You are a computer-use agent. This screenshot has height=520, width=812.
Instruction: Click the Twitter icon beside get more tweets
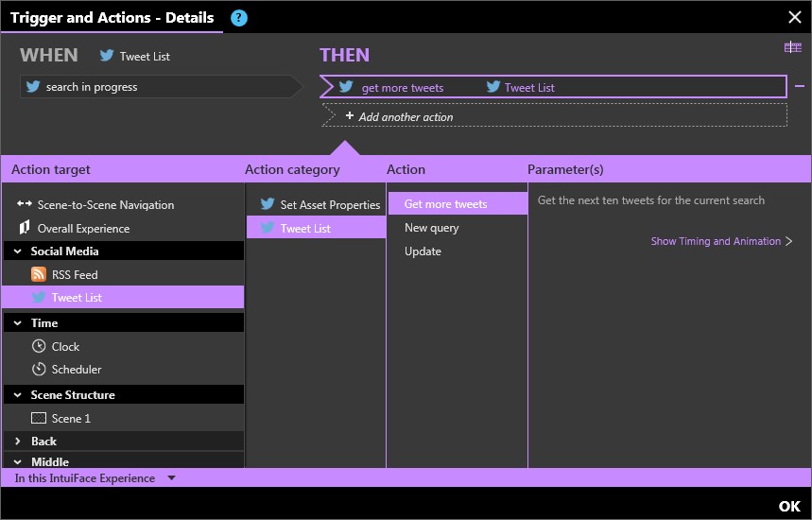[x=346, y=86]
